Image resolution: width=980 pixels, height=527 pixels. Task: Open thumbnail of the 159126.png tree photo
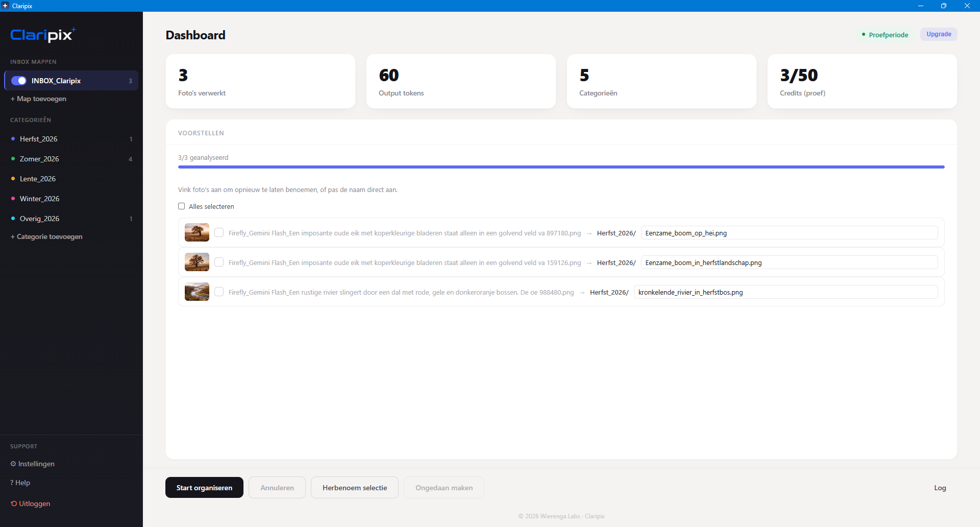pyautogui.click(x=197, y=262)
